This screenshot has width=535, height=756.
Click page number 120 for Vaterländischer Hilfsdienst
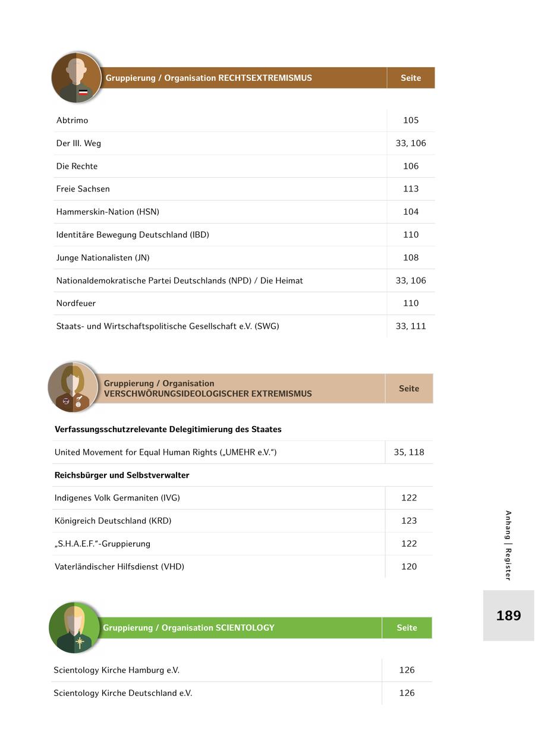409,566
